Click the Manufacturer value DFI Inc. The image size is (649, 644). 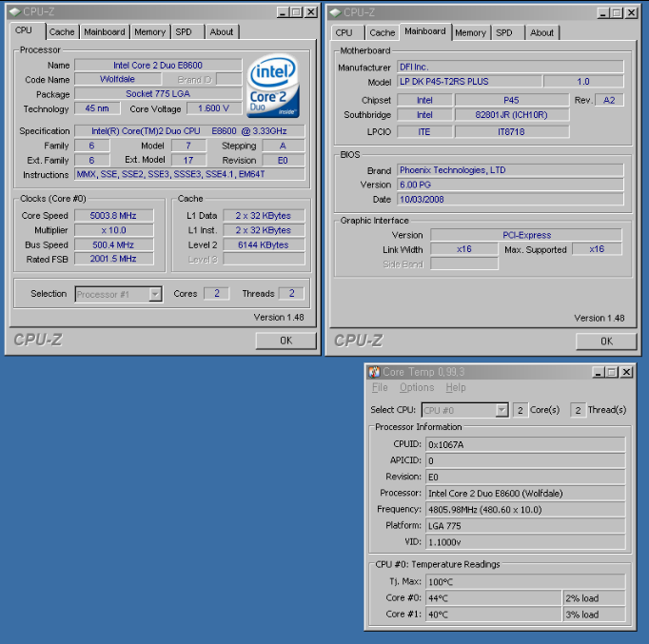click(510, 67)
